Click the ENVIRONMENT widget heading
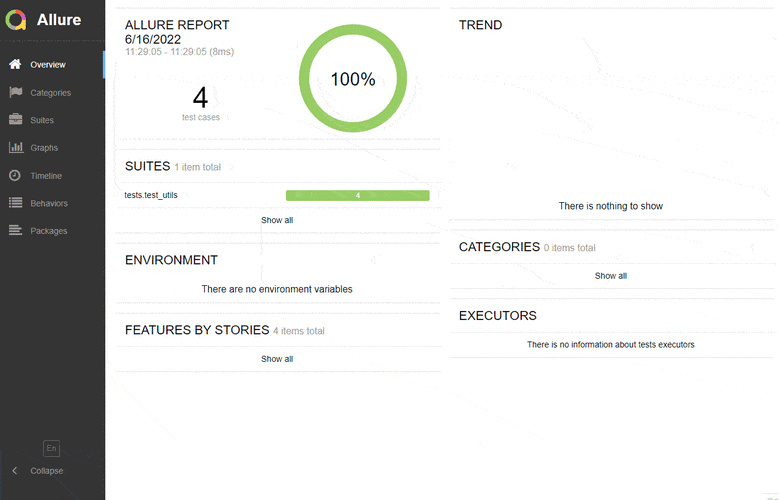Image resolution: width=779 pixels, height=500 pixels. tap(171, 260)
